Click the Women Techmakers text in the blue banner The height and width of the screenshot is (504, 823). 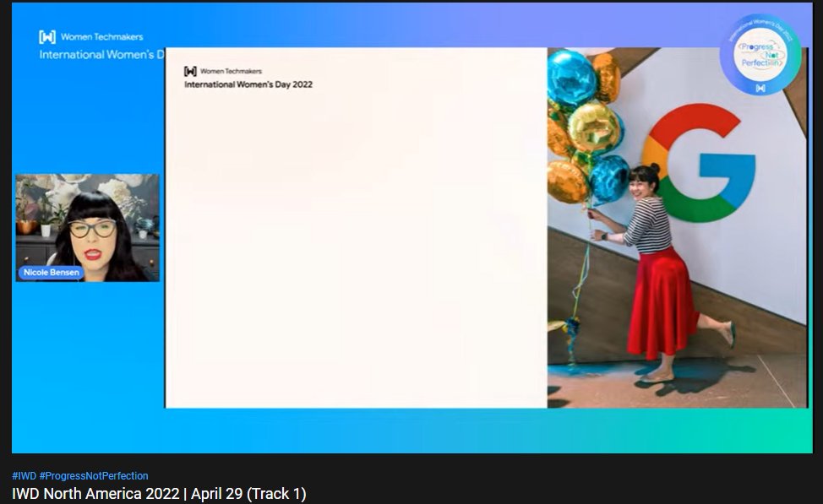pyautogui.click(x=102, y=36)
